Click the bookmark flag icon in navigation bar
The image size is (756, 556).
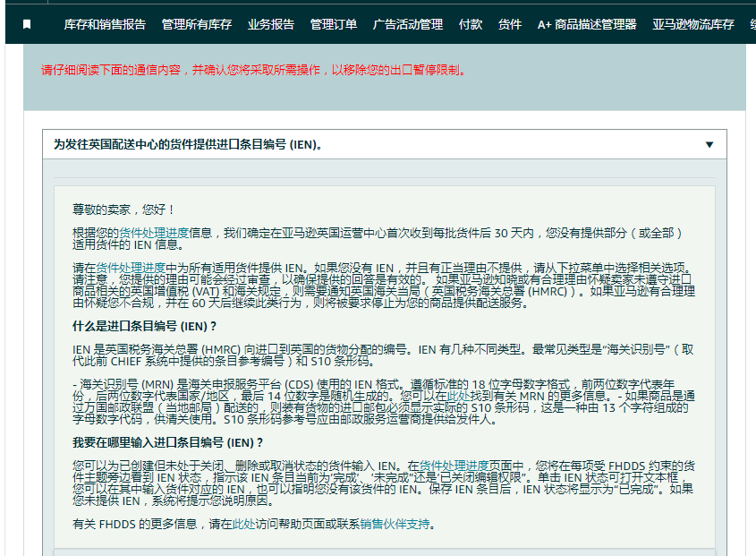[27, 24]
